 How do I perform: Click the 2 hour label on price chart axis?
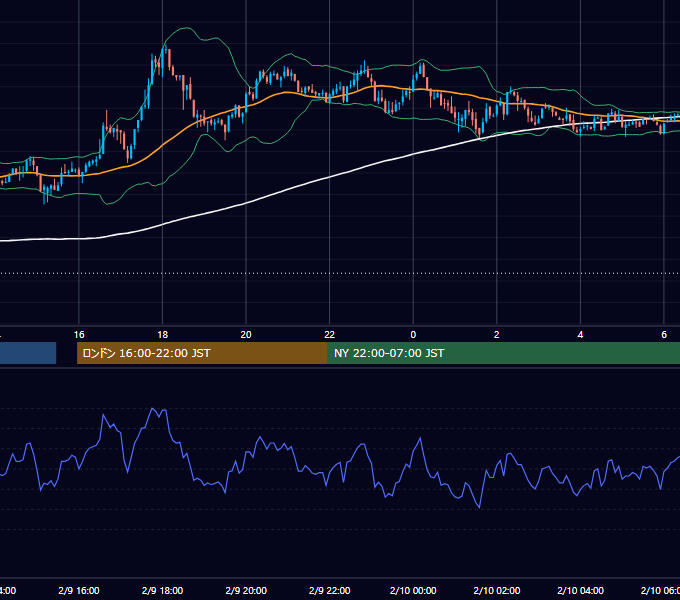coord(497,335)
